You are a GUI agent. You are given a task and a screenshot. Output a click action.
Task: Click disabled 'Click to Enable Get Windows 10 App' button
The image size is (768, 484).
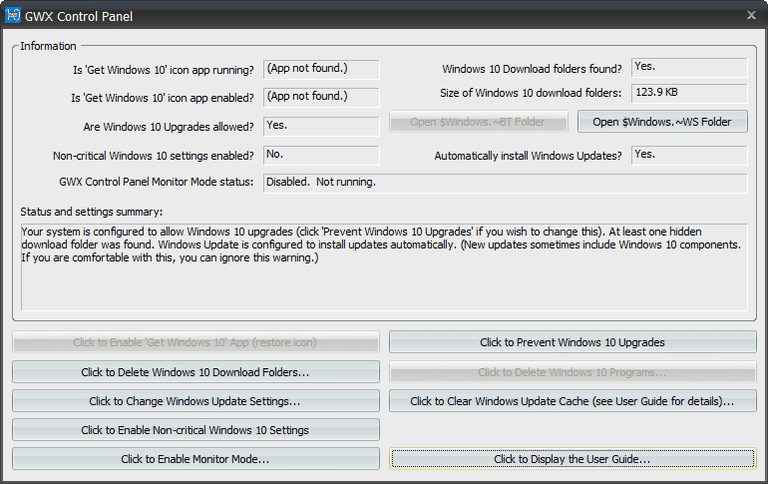195,342
